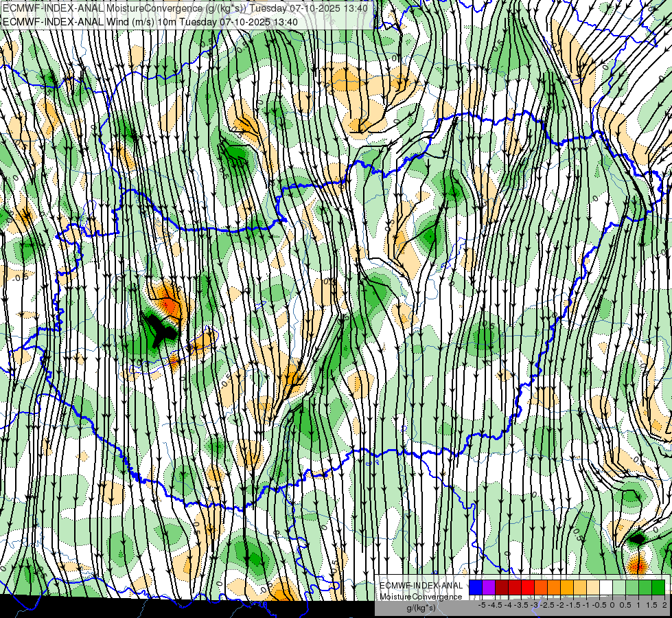This screenshot has width=672, height=618.
Task: Select the bright red swatch between -3.5 and -3
Action: coord(528,588)
